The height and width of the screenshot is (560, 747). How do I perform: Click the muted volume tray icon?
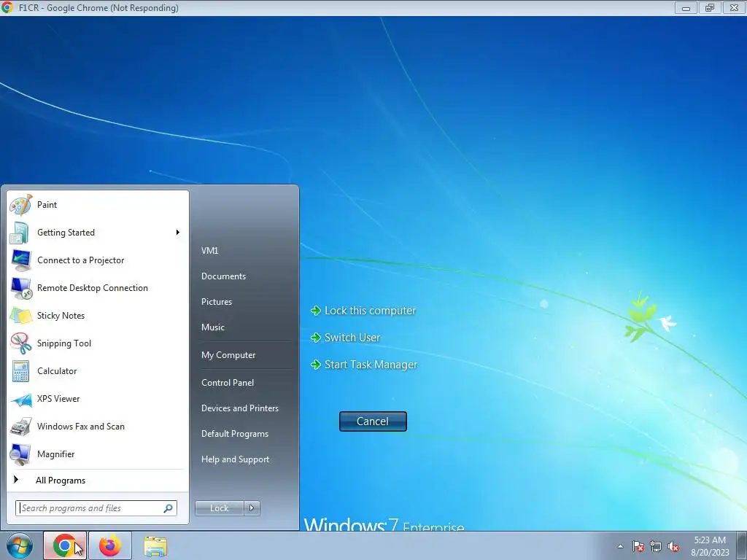673,546
